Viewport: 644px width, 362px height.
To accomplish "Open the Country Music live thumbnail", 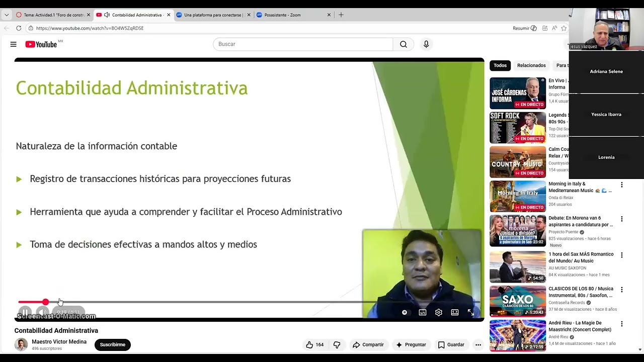I will (518, 162).
